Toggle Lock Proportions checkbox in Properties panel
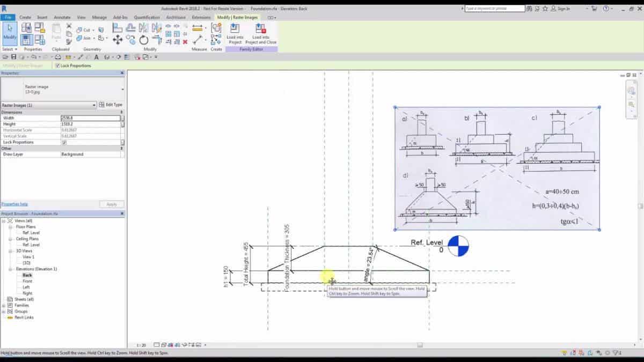 (64, 143)
